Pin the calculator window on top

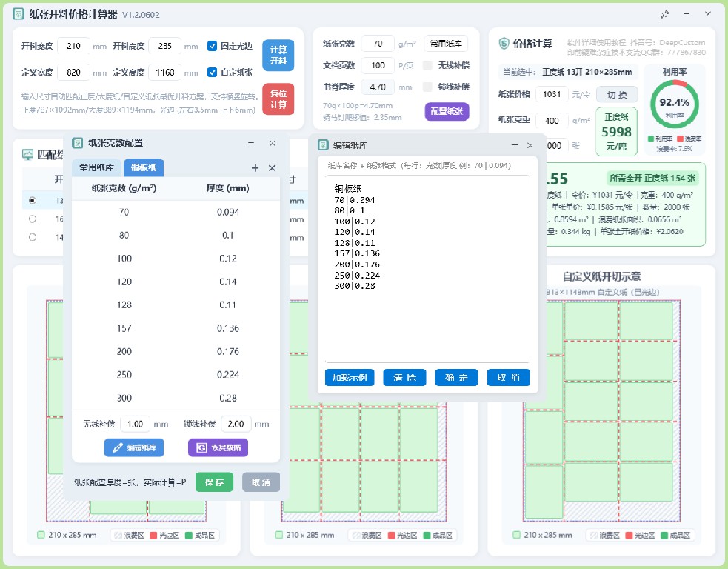pyautogui.click(x=665, y=14)
